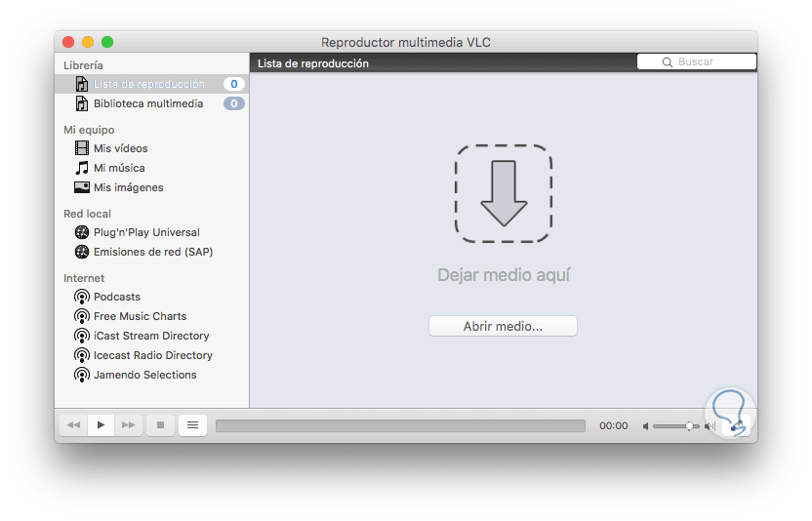Click the Biblioteca multimedia document icon
The width and height of the screenshot is (812, 521).
click(x=82, y=103)
